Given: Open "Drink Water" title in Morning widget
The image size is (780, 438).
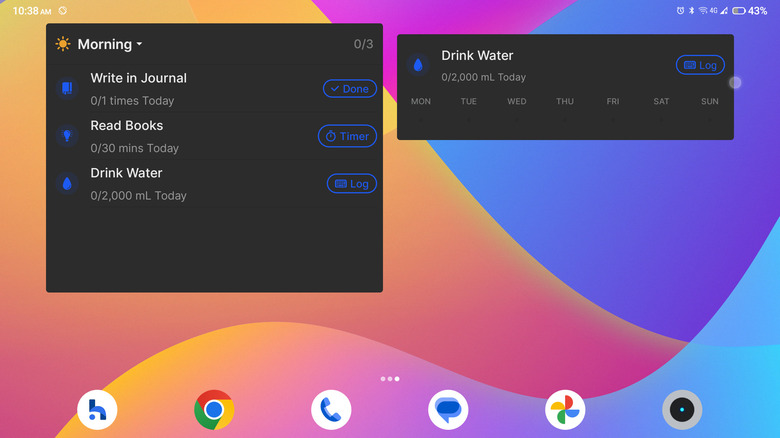Looking at the screenshot, I should [x=126, y=173].
